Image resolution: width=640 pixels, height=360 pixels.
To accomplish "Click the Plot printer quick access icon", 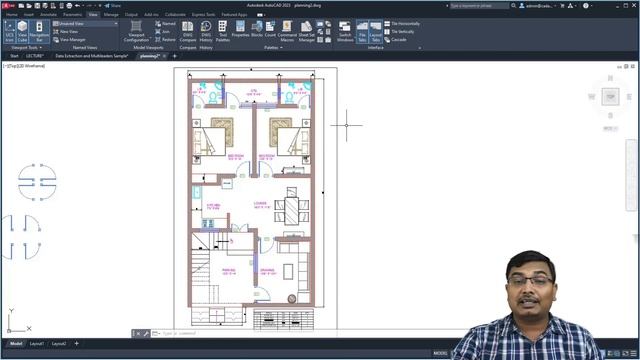I will click(69, 6).
